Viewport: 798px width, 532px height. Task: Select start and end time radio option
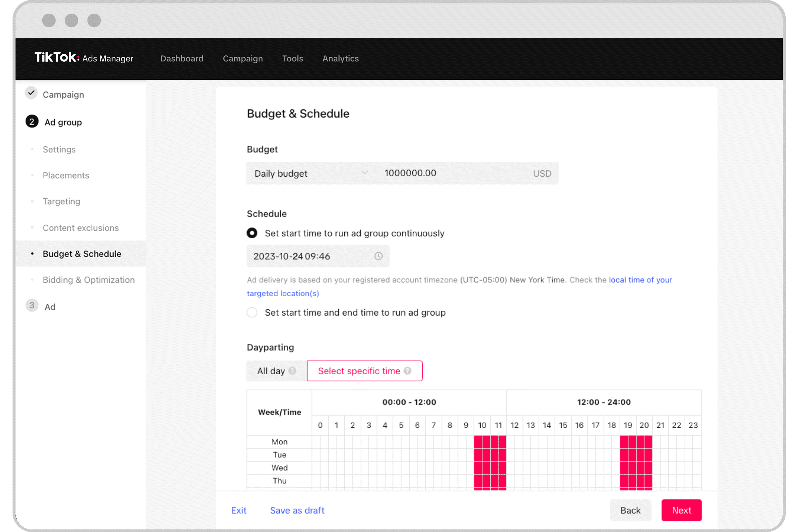tap(252, 313)
